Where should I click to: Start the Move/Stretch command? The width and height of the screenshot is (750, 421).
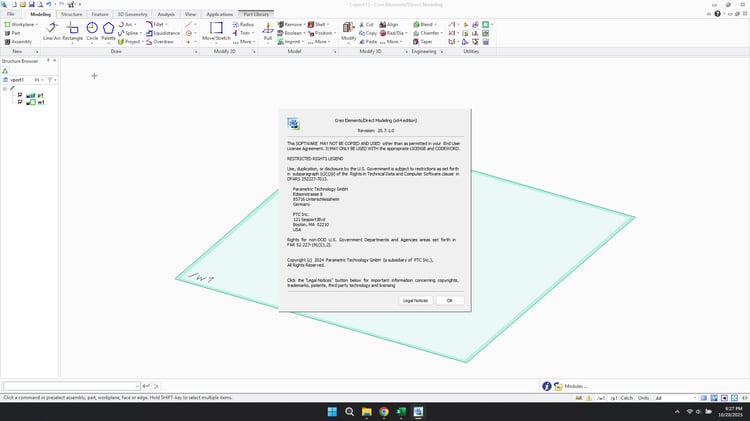pos(216,31)
